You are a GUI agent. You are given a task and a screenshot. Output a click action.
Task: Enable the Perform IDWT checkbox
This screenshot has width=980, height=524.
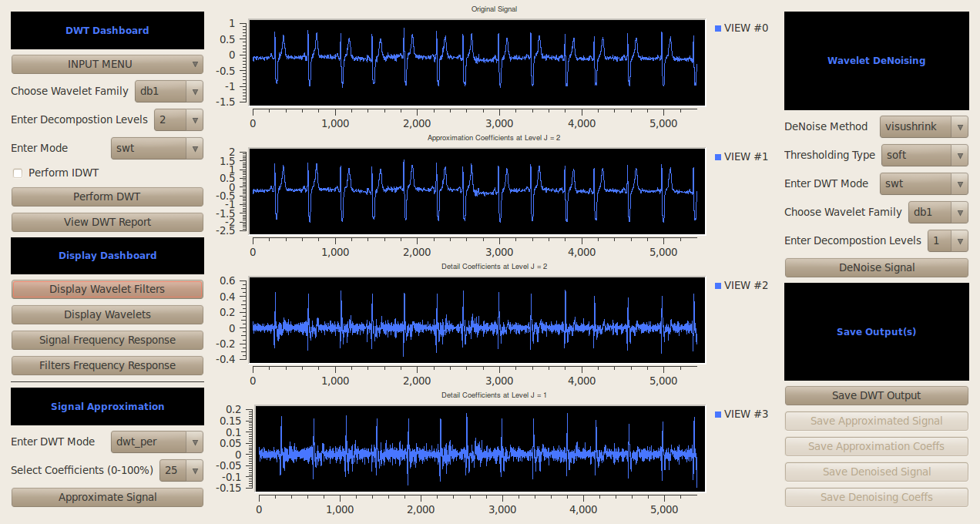click(18, 173)
